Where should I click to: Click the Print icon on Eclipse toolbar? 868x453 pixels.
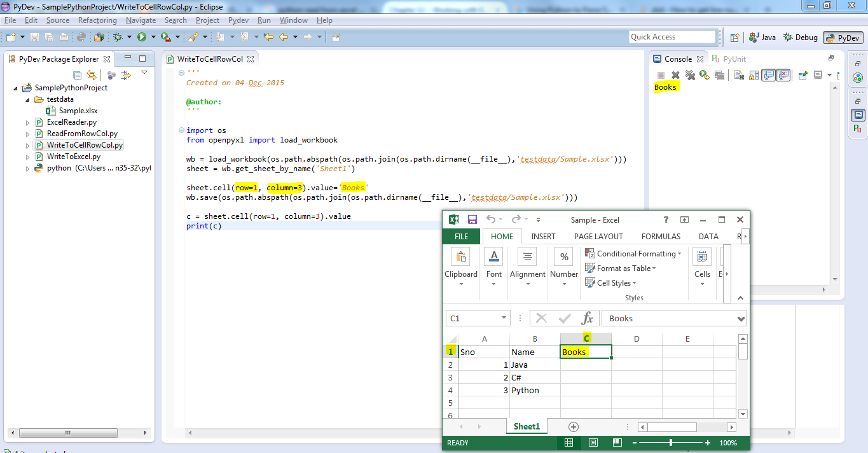(64, 37)
